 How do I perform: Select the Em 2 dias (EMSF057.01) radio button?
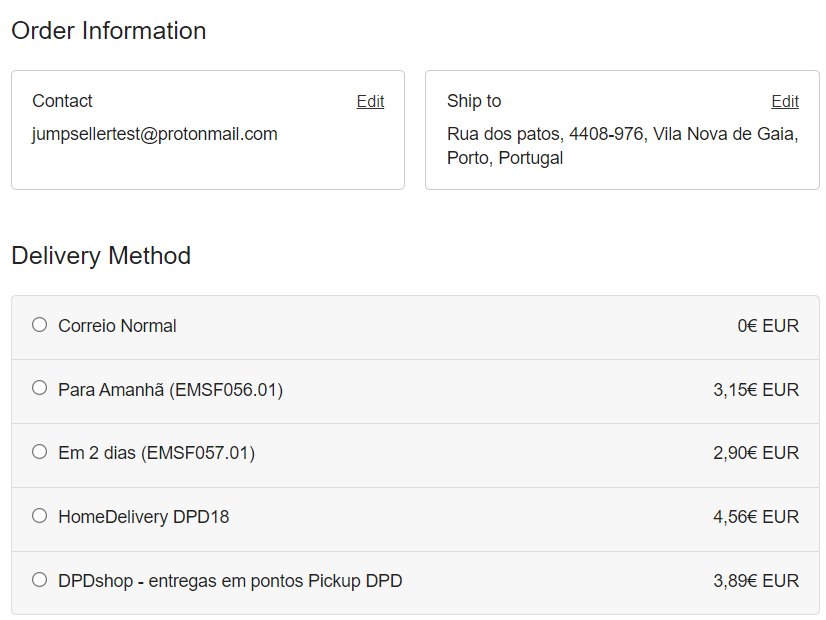tap(39, 452)
